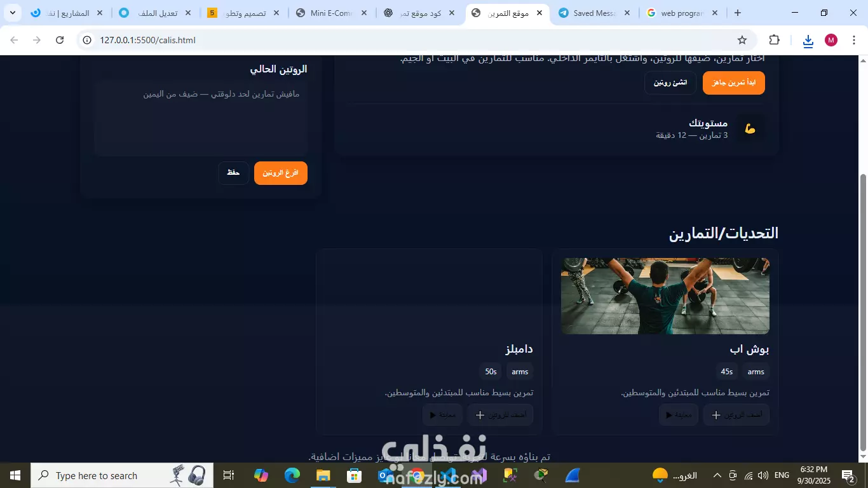Go back to previous page

coord(14,40)
